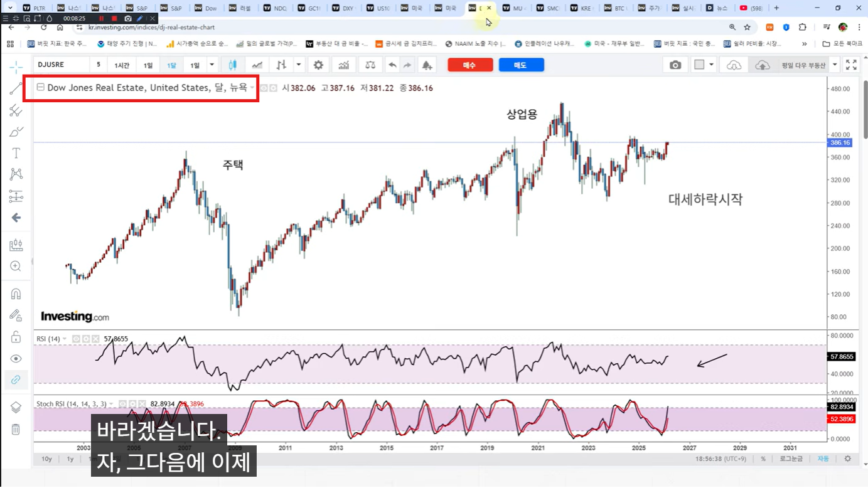Image resolution: width=868 pixels, height=488 pixels.
Task: Toggle stay-in-drawing-mode pencil lock
Action: click(16, 315)
